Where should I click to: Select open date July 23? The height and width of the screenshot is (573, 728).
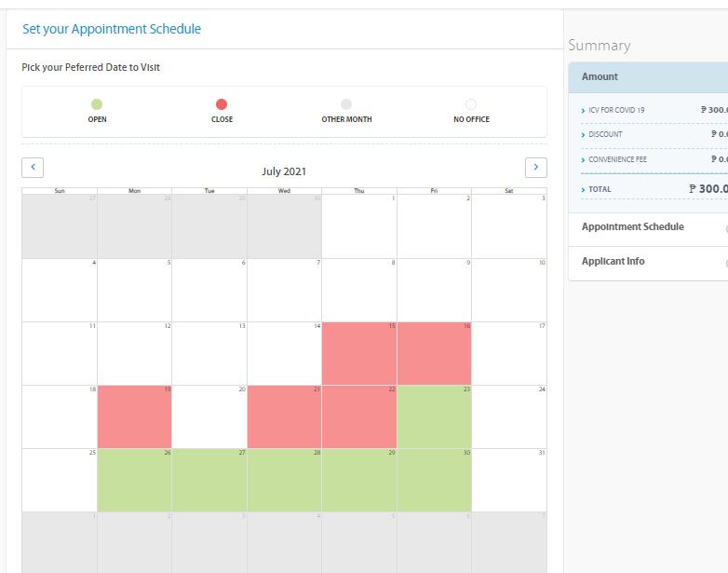tap(434, 416)
